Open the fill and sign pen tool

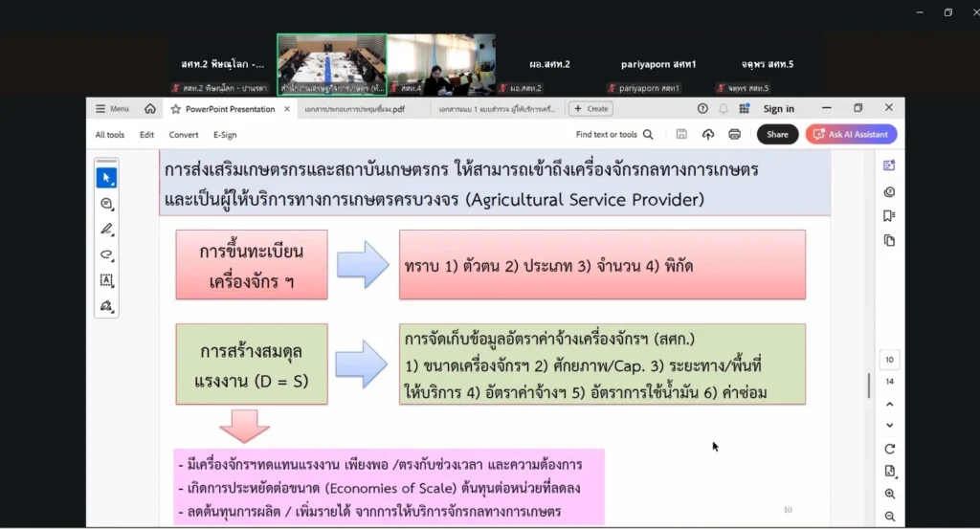[106, 306]
